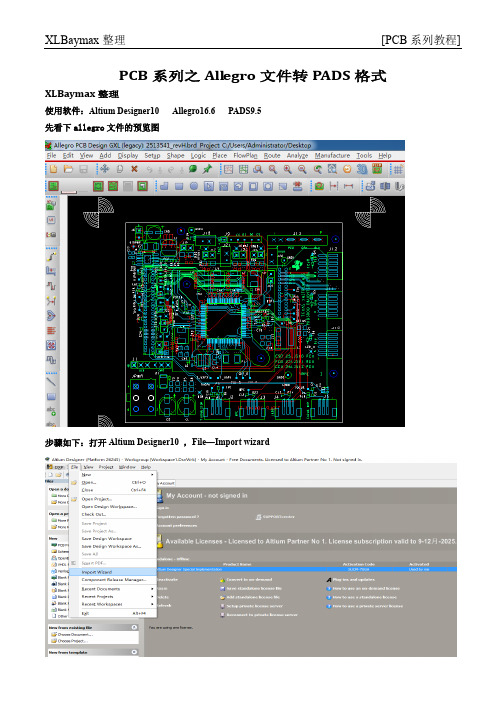496x702 pixels.
Task: Open the Display menu in Allegro
Action: coord(128,155)
